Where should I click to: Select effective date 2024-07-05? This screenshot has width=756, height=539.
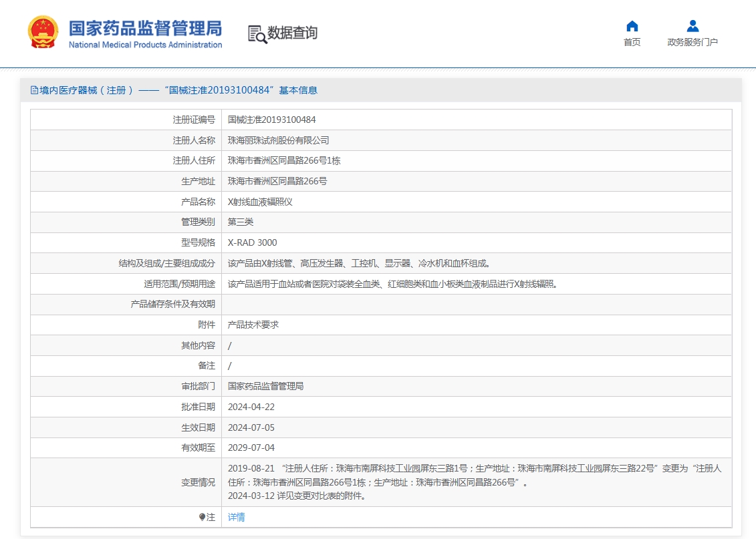pos(251,427)
